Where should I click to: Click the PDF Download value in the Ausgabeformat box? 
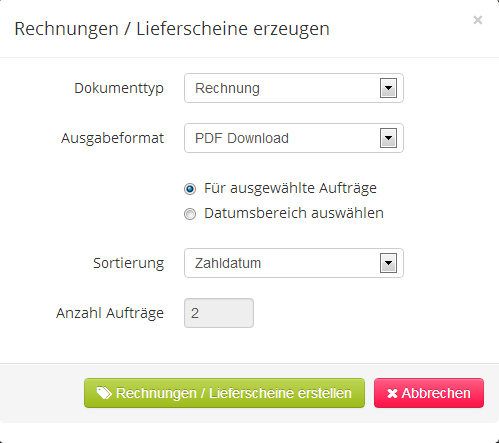click(242, 138)
